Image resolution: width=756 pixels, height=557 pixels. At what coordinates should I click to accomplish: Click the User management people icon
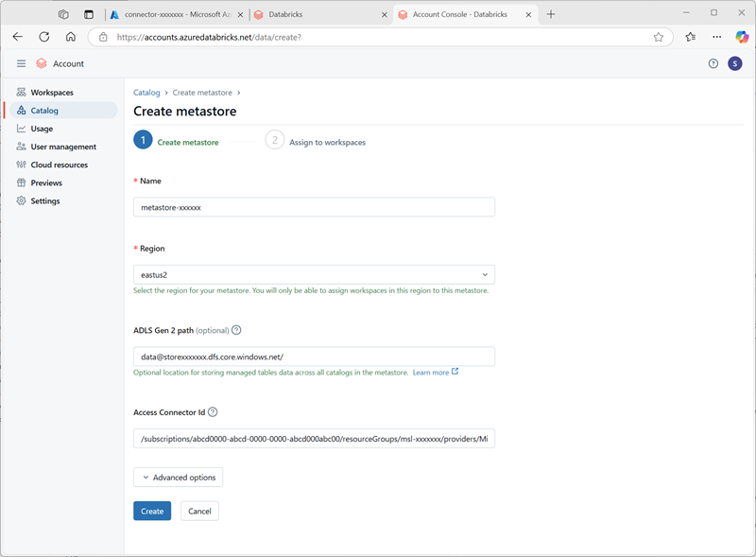21,147
